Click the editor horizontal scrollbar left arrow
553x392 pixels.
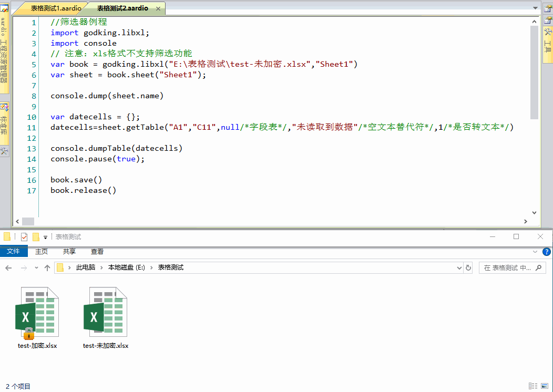tap(17, 221)
